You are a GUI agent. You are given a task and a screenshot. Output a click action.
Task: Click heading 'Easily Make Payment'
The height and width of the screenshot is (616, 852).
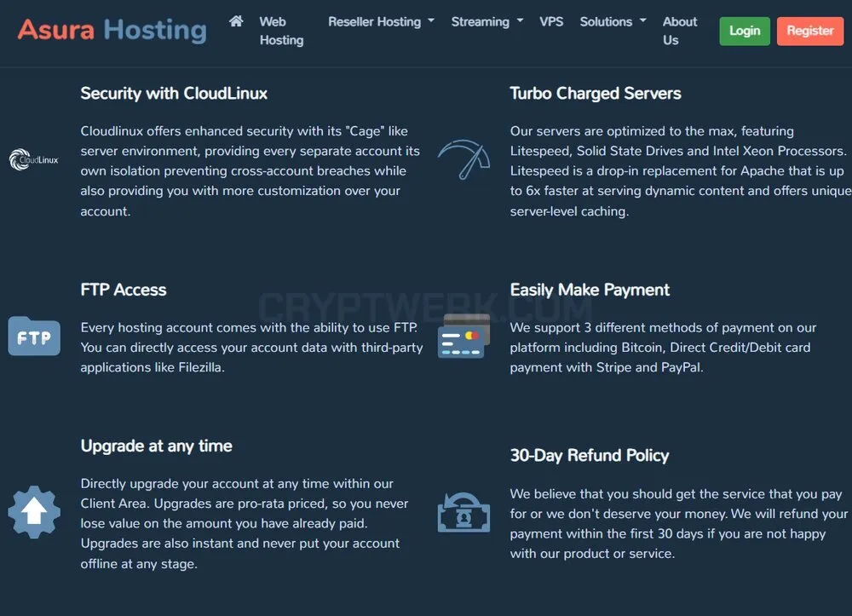590,290
